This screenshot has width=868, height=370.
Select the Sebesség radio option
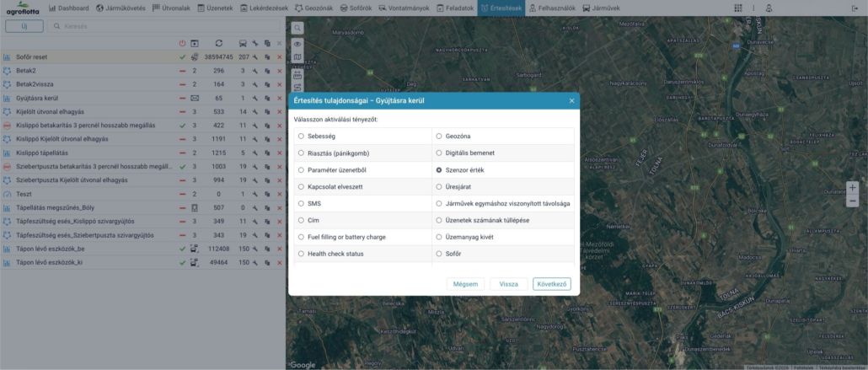tap(302, 136)
